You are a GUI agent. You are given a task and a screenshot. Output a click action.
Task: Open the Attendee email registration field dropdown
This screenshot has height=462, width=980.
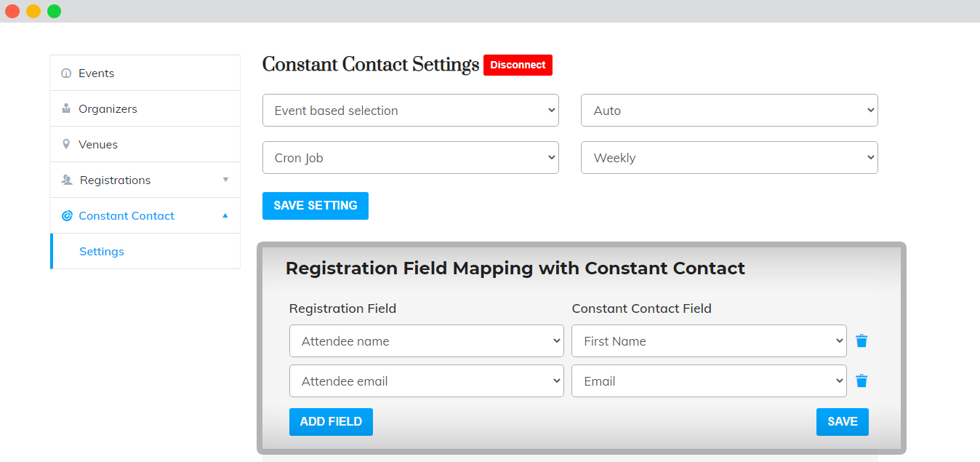427,381
